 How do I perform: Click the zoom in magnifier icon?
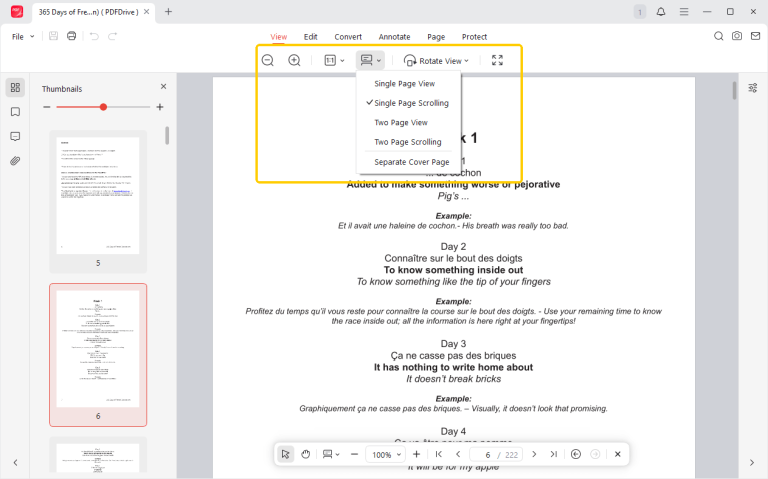[294, 61]
